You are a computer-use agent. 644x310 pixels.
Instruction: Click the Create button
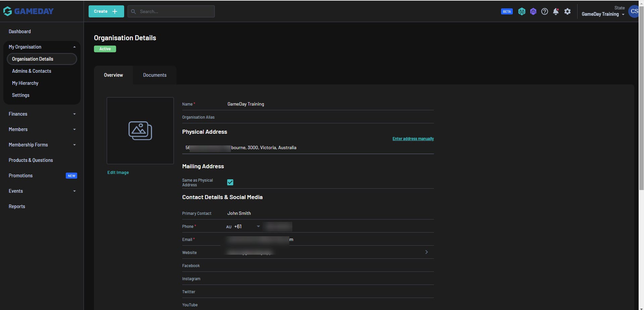pos(106,11)
